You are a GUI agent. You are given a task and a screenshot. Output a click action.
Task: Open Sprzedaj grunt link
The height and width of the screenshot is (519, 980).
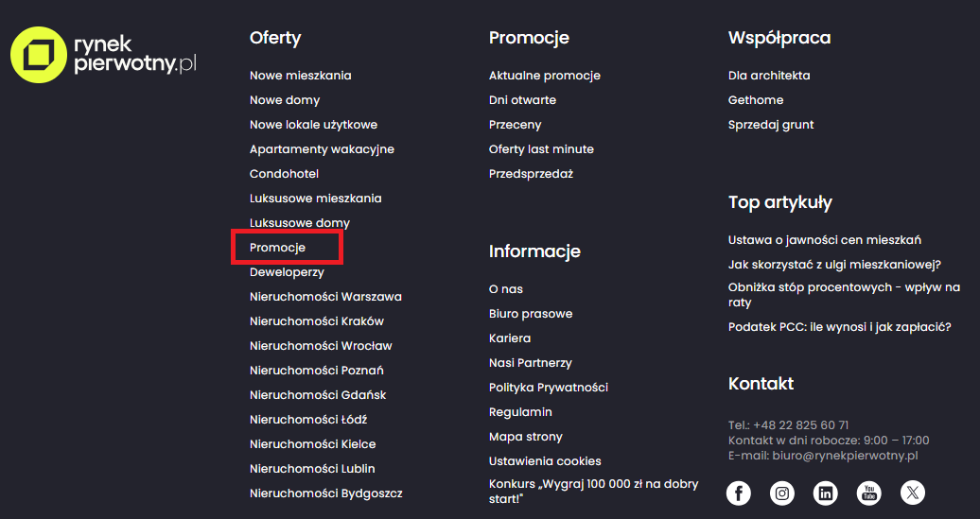point(770,125)
